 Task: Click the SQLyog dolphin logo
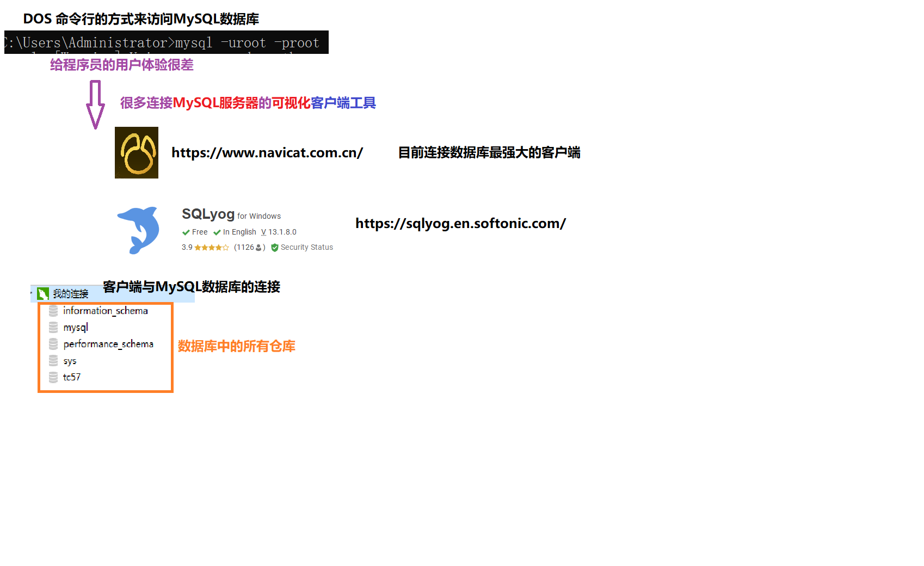(139, 230)
